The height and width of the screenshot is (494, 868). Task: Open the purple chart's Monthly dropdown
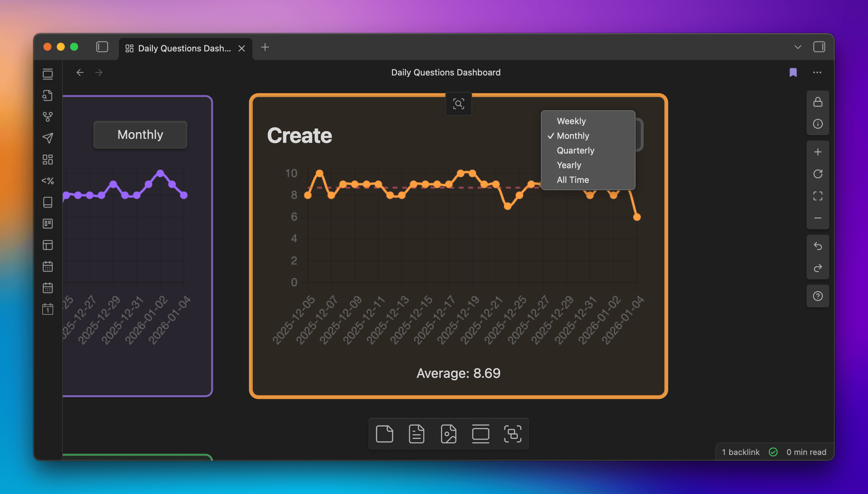coord(140,135)
